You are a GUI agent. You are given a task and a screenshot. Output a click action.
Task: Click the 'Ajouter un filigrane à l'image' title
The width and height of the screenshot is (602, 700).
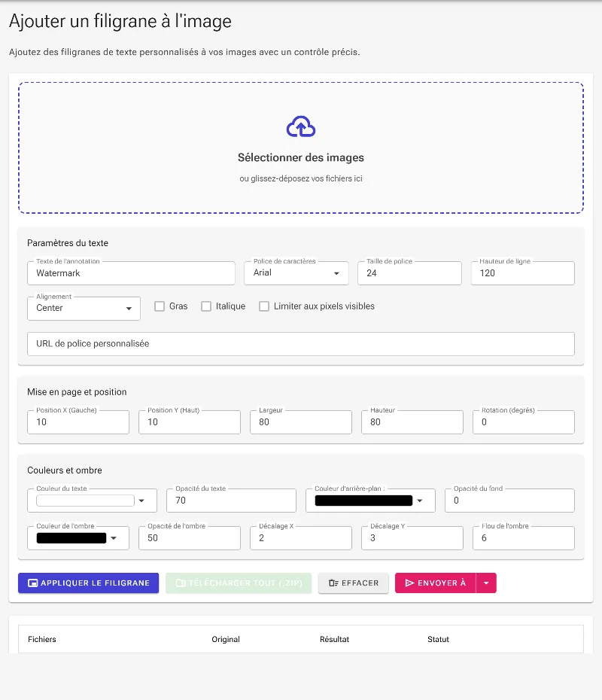point(120,21)
